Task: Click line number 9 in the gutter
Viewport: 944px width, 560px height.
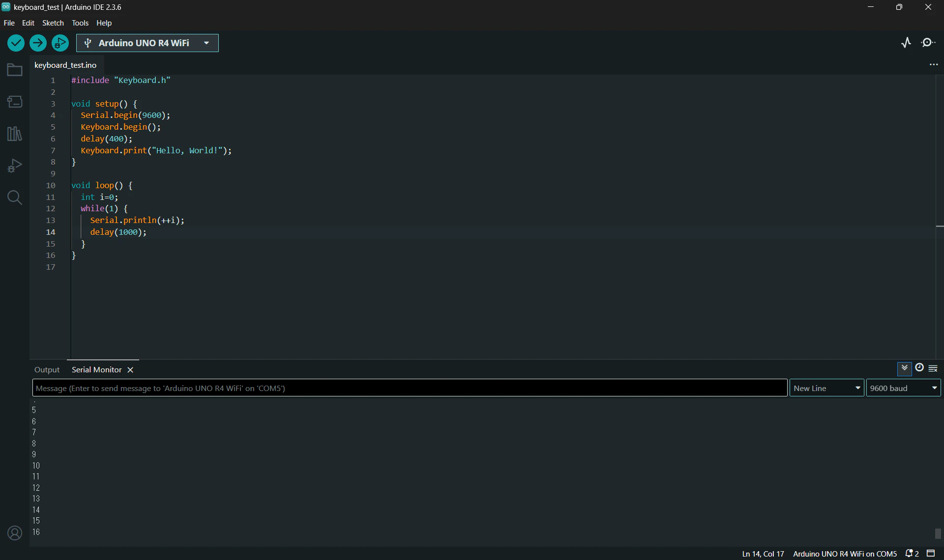Action: (x=53, y=174)
